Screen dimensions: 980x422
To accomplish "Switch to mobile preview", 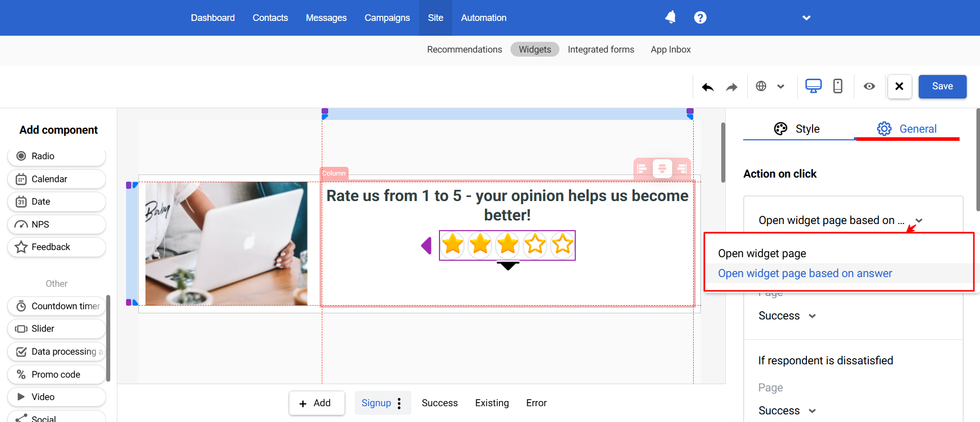I will tap(838, 86).
